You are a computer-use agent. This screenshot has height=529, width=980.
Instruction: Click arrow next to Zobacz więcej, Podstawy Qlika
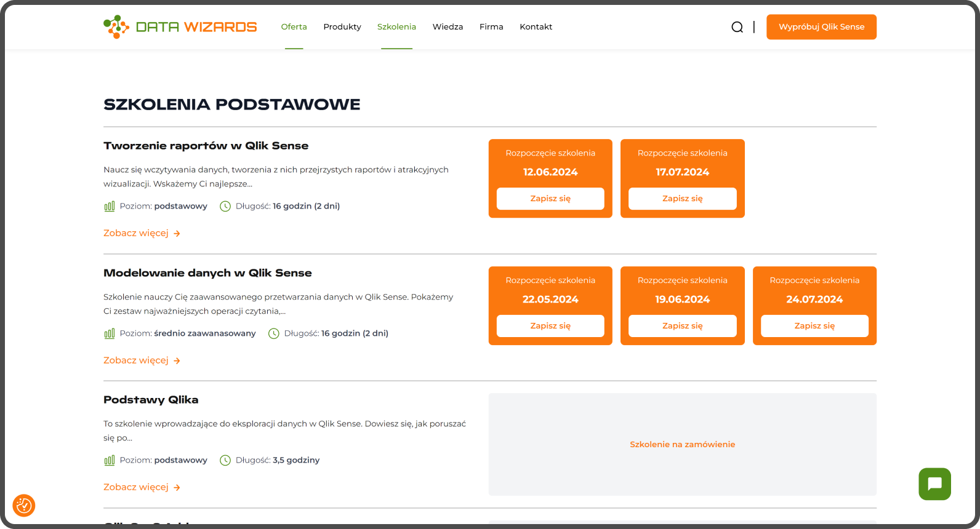(177, 488)
